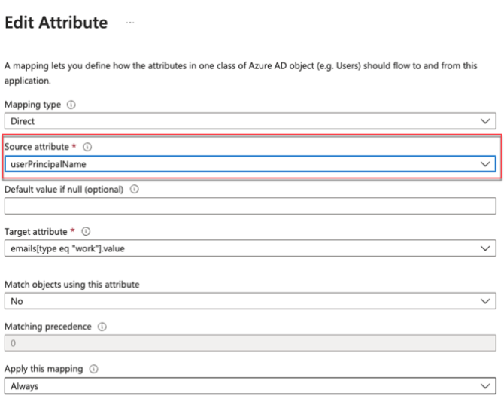Click the Mapping type info icon
Screen dimensions: 504x420
[71, 105]
